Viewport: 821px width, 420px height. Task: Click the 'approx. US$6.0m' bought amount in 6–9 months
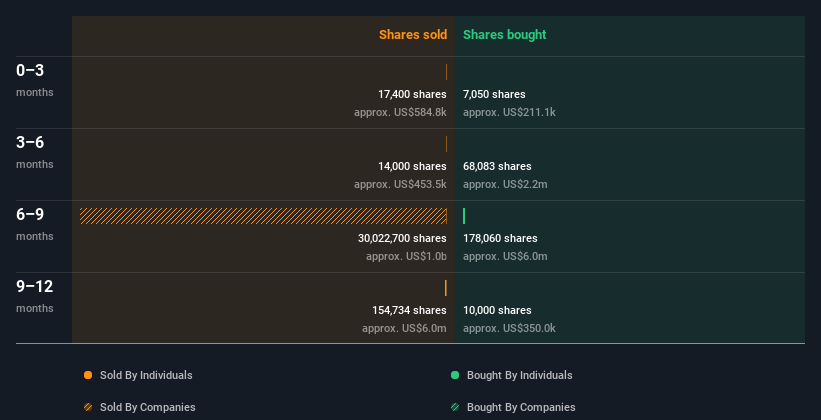(x=505, y=256)
